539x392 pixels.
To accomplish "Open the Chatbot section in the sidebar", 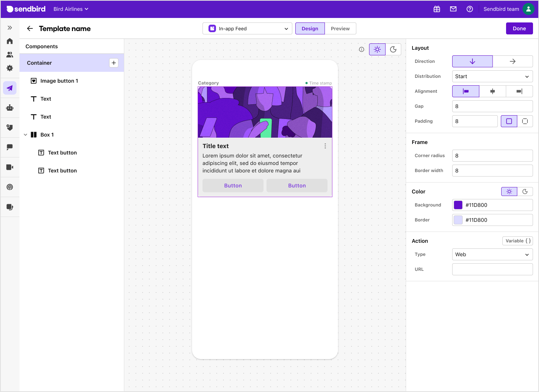I will click(10, 108).
